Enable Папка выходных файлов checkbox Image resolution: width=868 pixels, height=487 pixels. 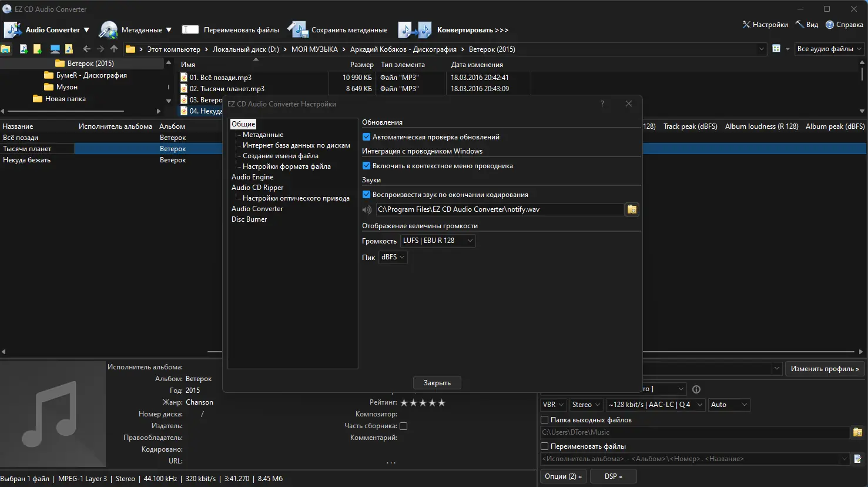pyautogui.click(x=544, y=420)
